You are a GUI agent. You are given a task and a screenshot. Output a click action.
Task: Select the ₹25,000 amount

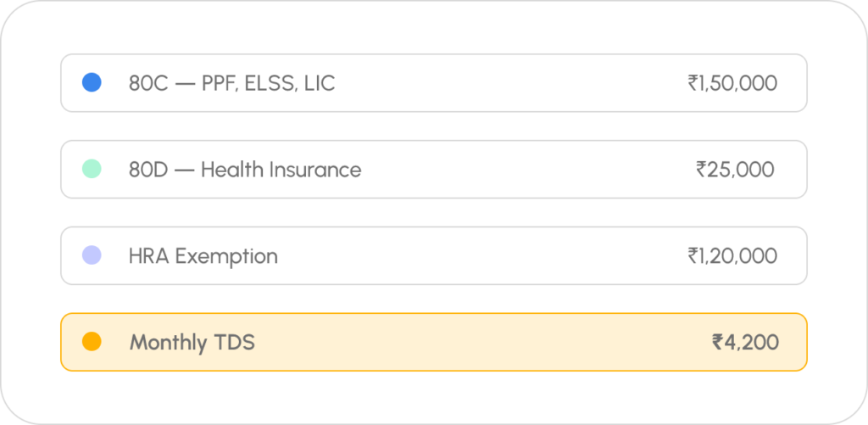(735, 170)
